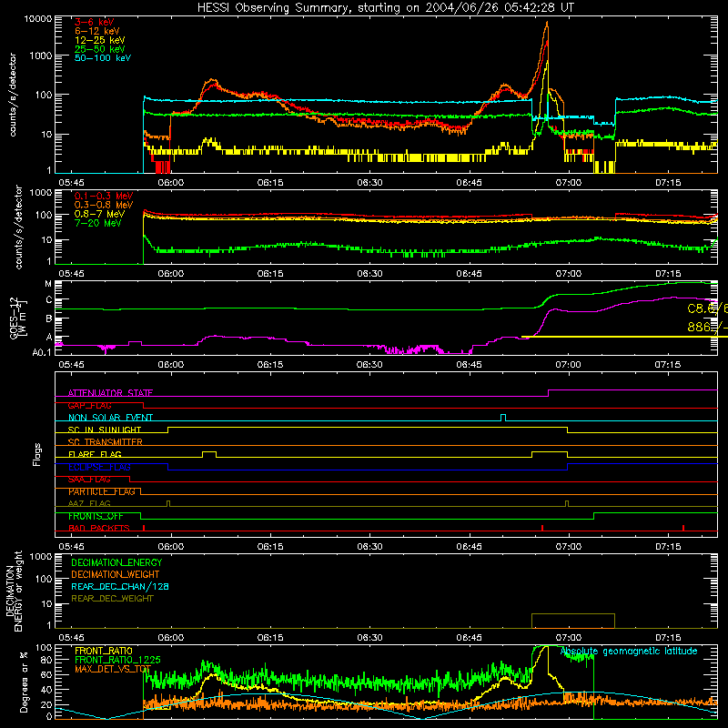
Task: Click the 06:30 time tick under the Flags panel
Action: coord(369,547)
